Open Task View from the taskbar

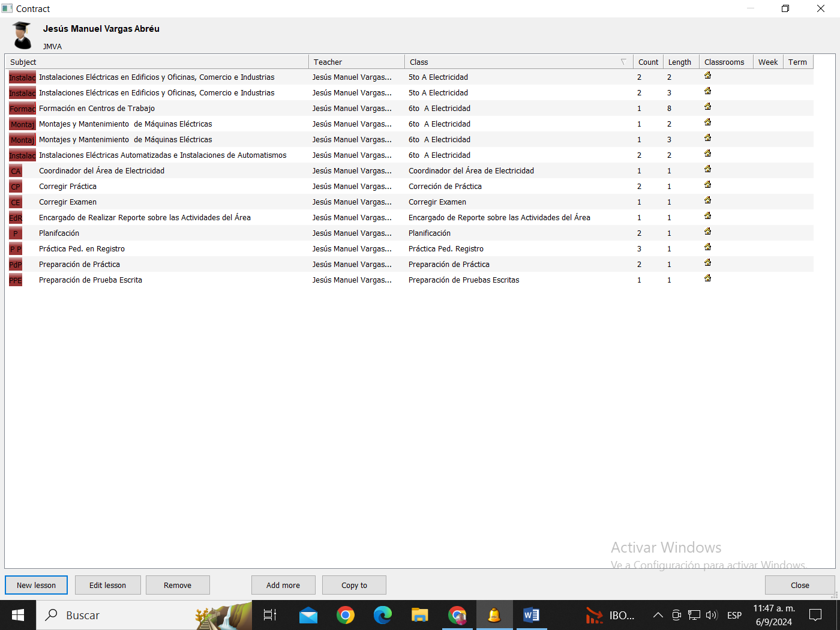click(x=270, y=615)
